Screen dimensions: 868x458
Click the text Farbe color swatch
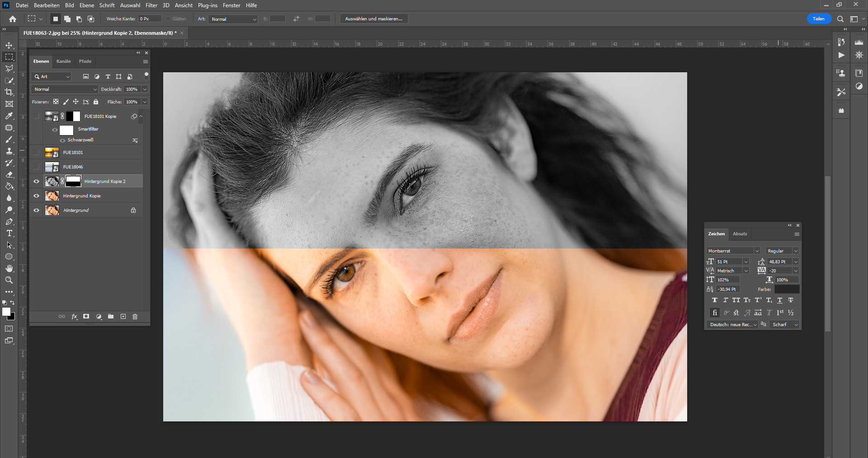pos(787,289)
